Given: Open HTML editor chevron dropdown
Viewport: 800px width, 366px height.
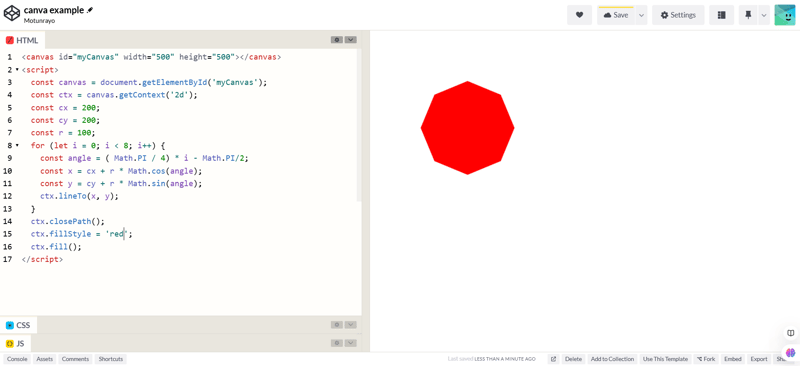Looking at the screenshot, I should click(351, 39).
